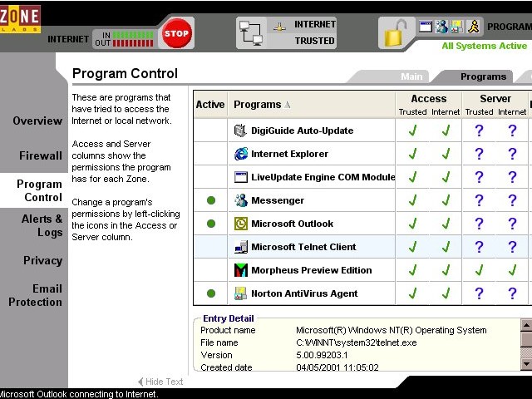This screenshot has width=532, height=399.
Task: Click the Microsoft Outlook program icon
Action: click(240, 224)
